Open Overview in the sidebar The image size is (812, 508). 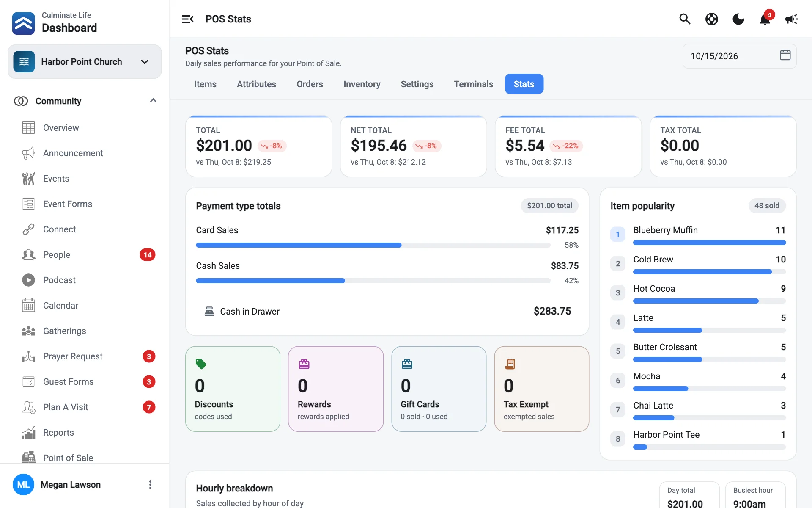pyautogui.click(x=85, y=128)
